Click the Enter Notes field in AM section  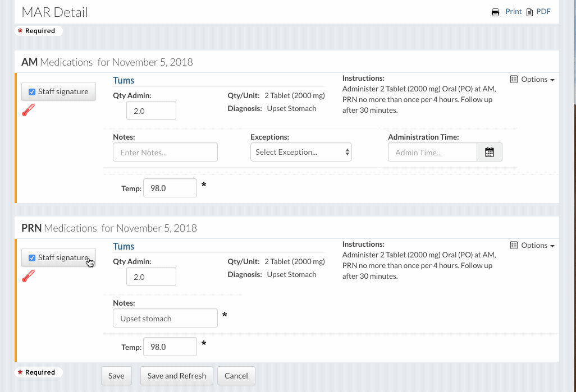click(165, 153)
